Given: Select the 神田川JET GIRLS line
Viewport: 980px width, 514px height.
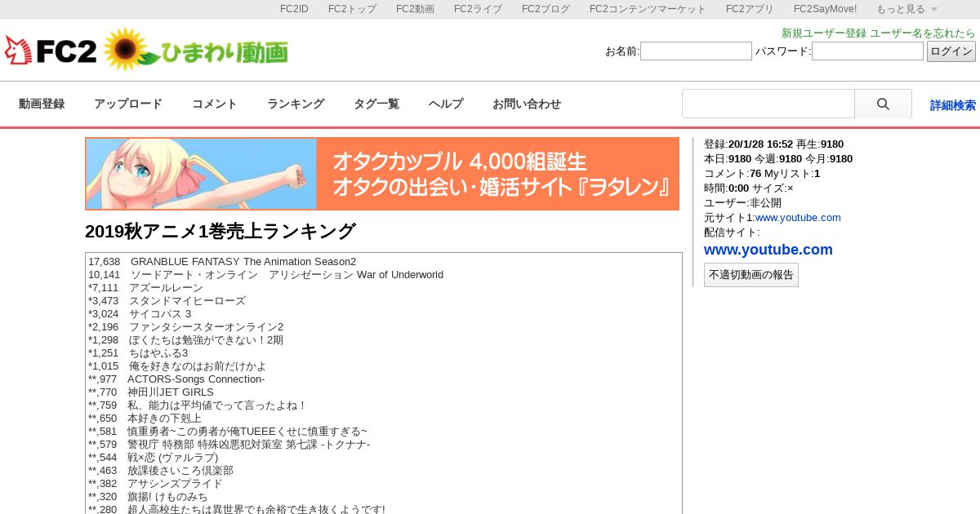Looking at the screenshot, I should [151, 392].
